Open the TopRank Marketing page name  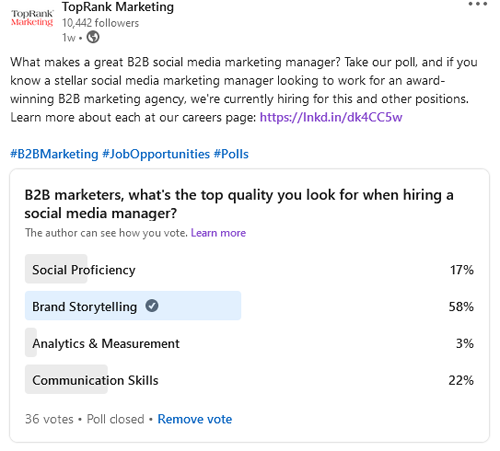[118, 7]
